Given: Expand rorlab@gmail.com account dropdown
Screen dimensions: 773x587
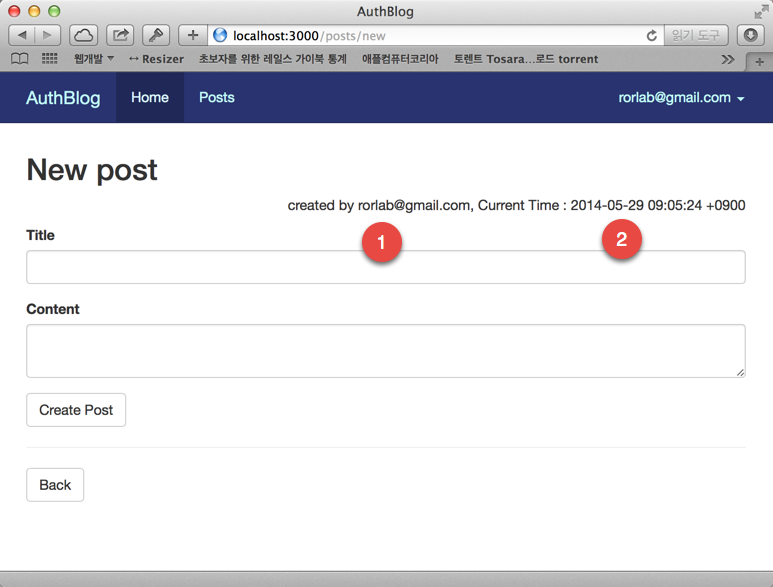Looking at the screenshot, I should (x=681, y=98).
